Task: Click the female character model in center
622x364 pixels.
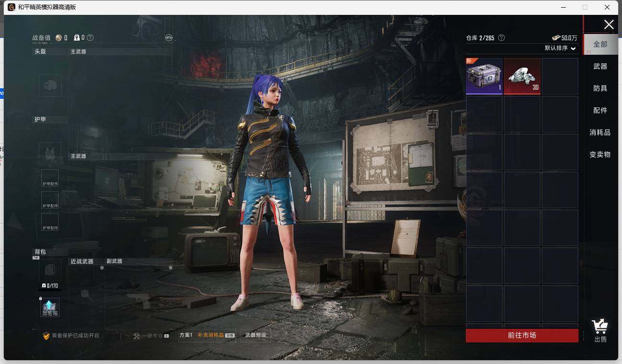Action: click(269, 192)
